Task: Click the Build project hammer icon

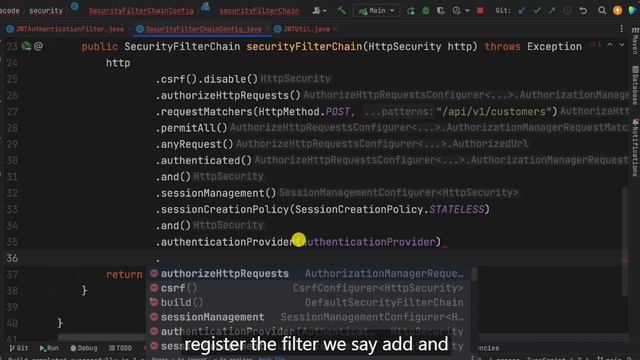Action: pyautogui.click(x=341, y=11)
